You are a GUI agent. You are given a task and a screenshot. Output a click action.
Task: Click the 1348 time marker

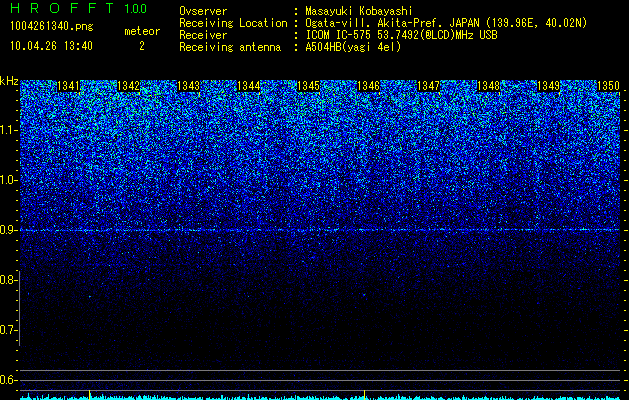[489, 86]
